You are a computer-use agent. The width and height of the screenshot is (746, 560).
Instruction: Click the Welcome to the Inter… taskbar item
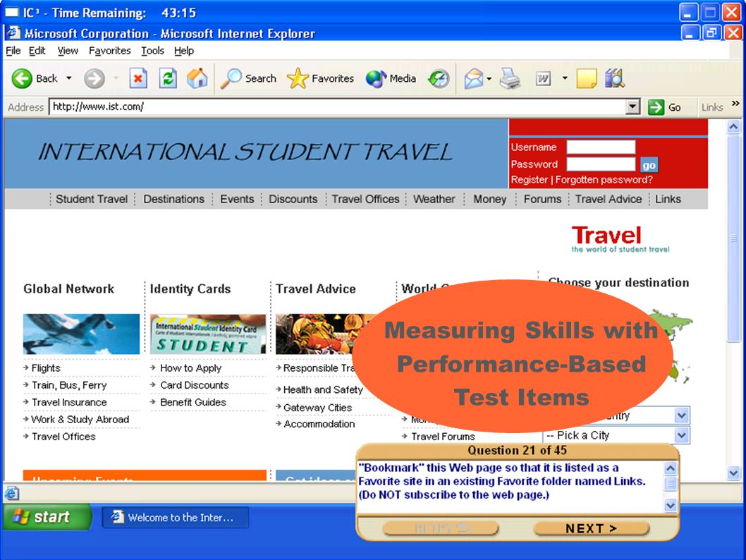click(x=175, y=517)
